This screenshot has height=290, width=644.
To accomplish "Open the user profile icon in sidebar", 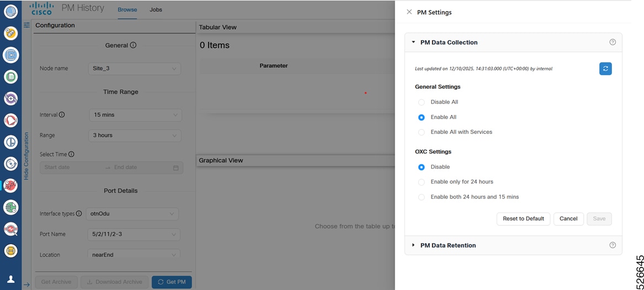I will click(11, 279).
